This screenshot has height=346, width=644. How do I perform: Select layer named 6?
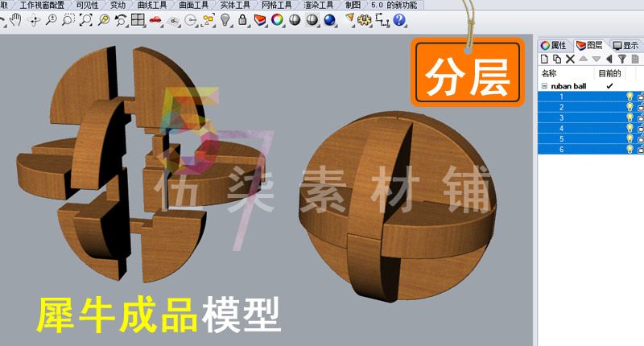(561, 150)
